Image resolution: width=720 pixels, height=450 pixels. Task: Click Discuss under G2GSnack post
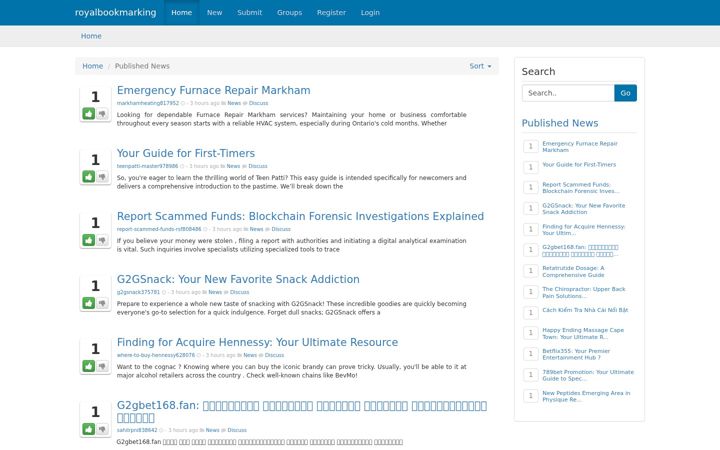[x=239, y=292]
